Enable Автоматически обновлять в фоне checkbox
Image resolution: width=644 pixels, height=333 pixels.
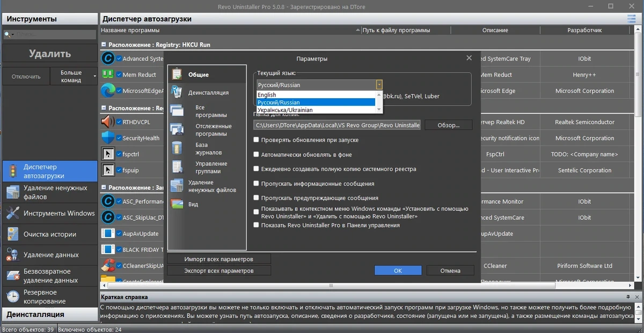click(257, 154)
